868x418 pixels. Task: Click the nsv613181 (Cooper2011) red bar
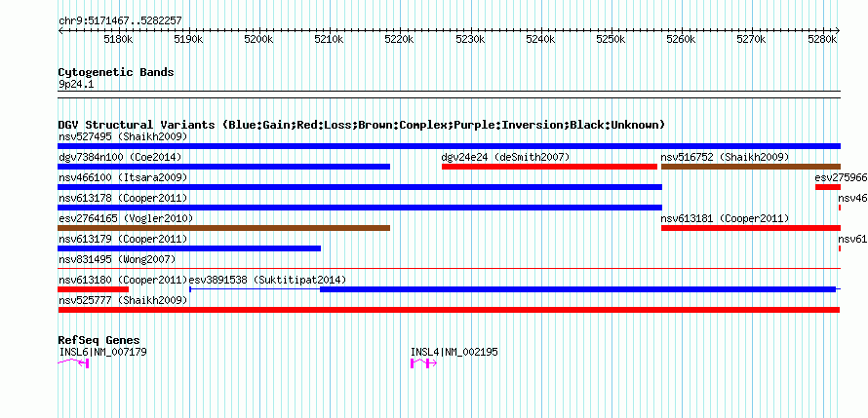751,228
